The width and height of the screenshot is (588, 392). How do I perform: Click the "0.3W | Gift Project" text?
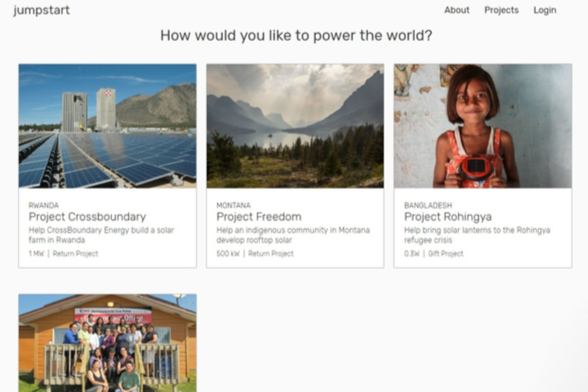433,254
